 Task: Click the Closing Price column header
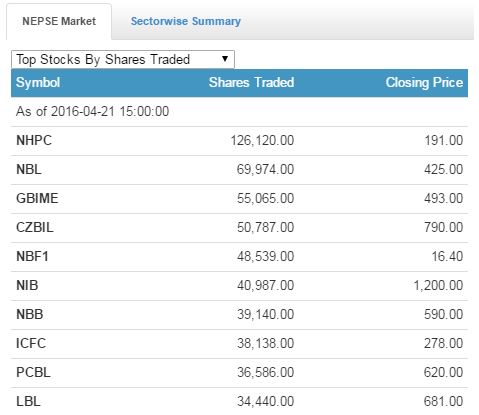click(x=424, y=83)
